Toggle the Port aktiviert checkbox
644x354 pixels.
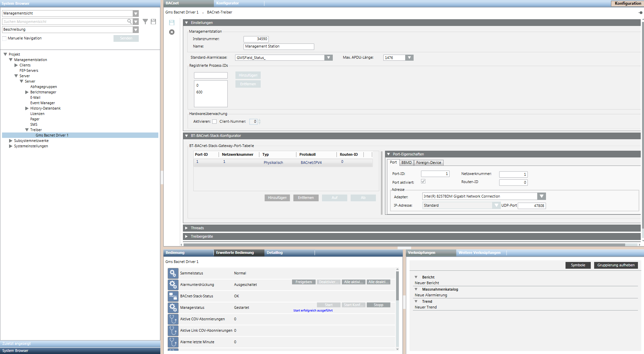click(423, 181)
